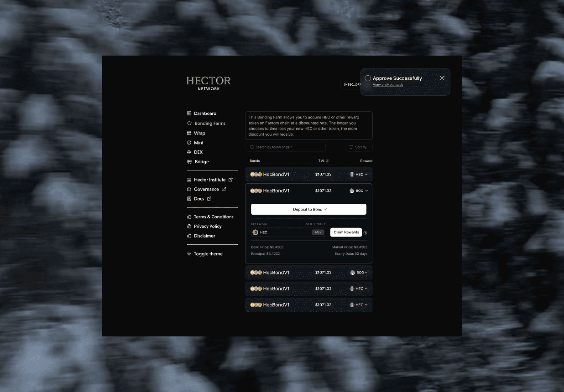Click the TVL help question-mark icon

tap(328, 161)
